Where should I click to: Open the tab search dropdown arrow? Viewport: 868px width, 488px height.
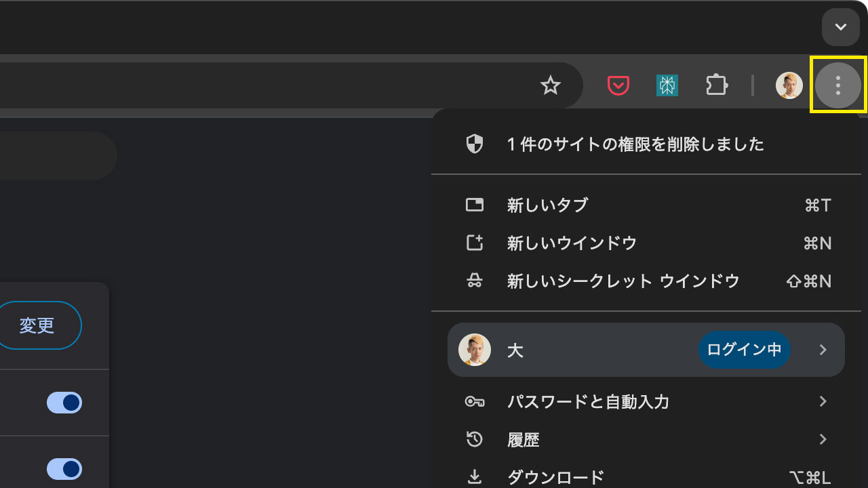click(841, 27)
